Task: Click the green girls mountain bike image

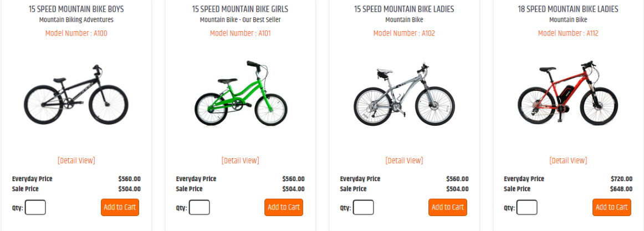Action: [241, 94]
